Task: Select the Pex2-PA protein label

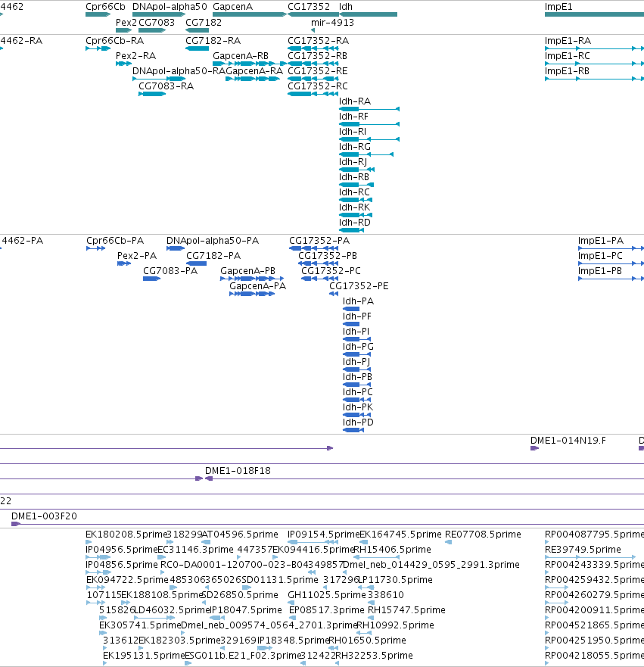Action: click(137, 256)
